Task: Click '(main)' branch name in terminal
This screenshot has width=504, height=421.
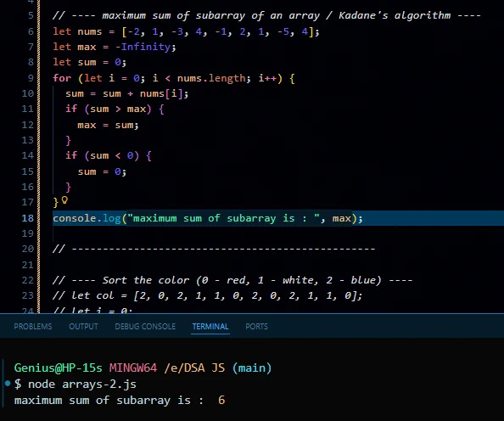Action: [x=252, y=368]
